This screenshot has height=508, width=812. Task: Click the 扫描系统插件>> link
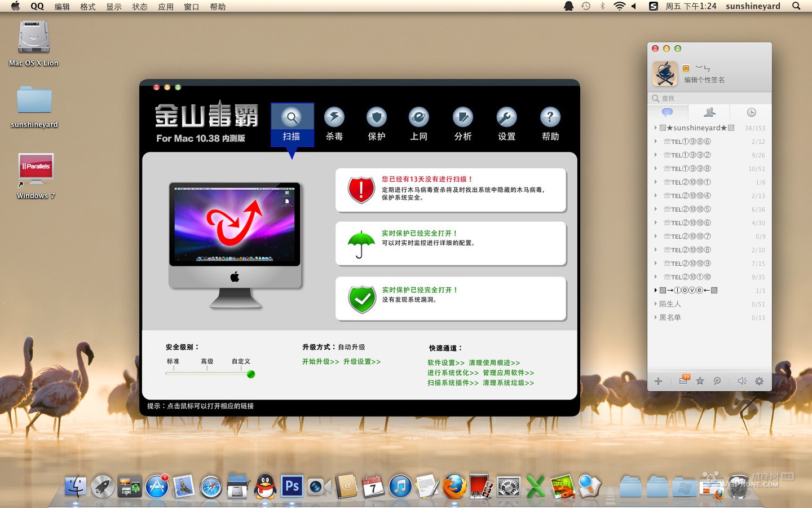pyautogui.click(x=453, y=383)
